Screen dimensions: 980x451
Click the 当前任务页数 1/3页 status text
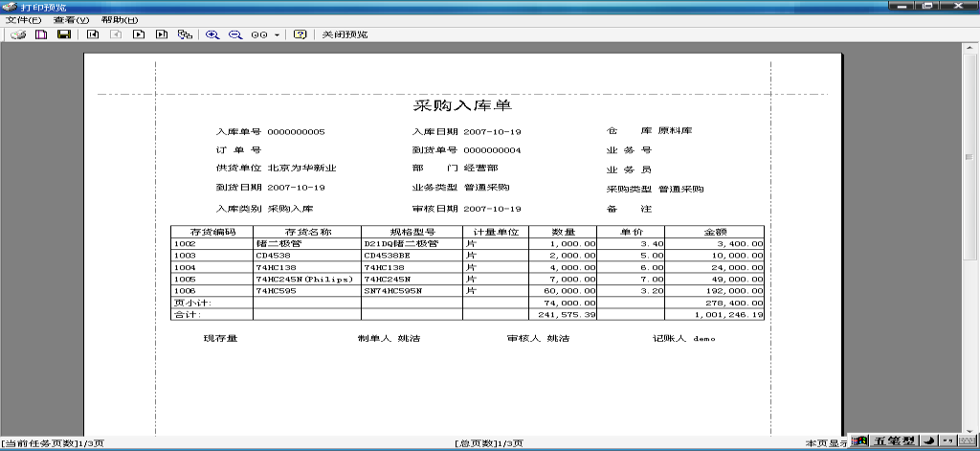(53, 443)
